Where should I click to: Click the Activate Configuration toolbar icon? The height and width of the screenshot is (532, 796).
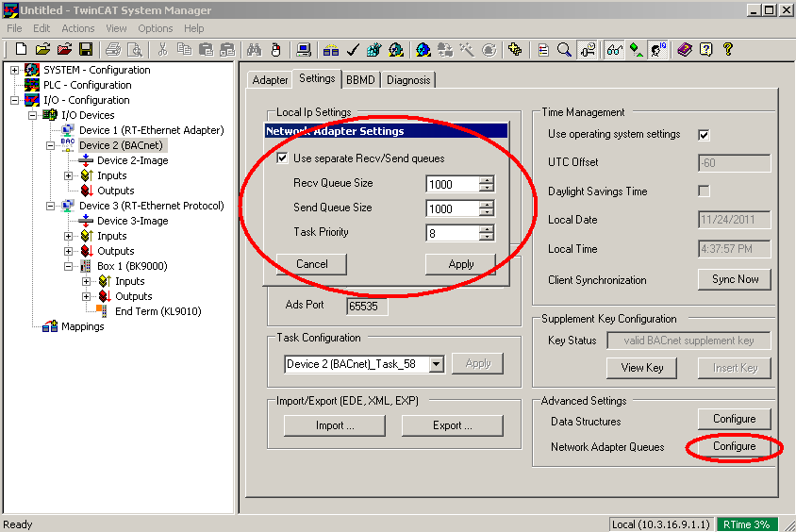click(374, 49)
